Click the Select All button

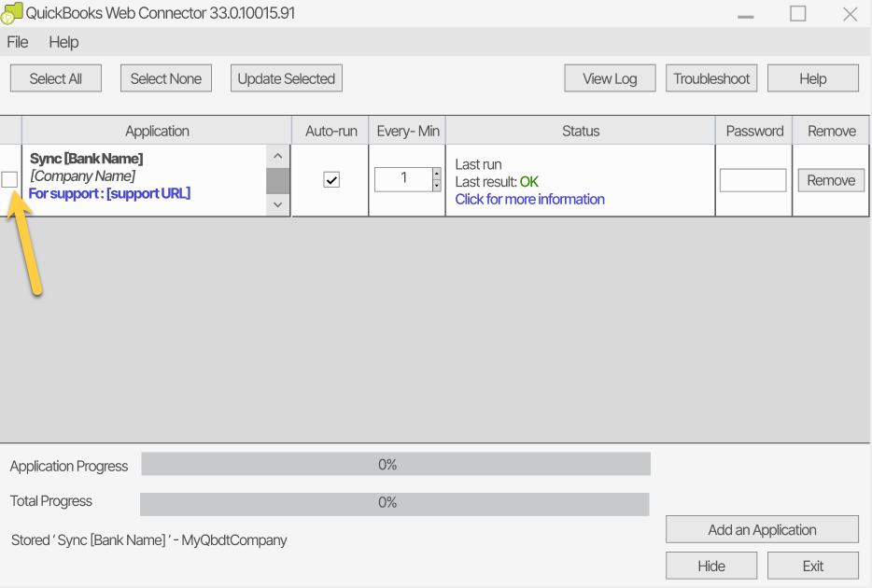(56, 78)
